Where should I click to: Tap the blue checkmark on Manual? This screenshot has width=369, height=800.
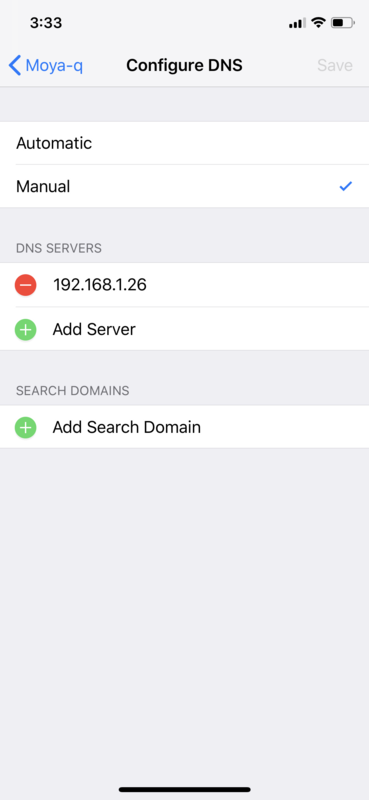[x=346, y=187]
